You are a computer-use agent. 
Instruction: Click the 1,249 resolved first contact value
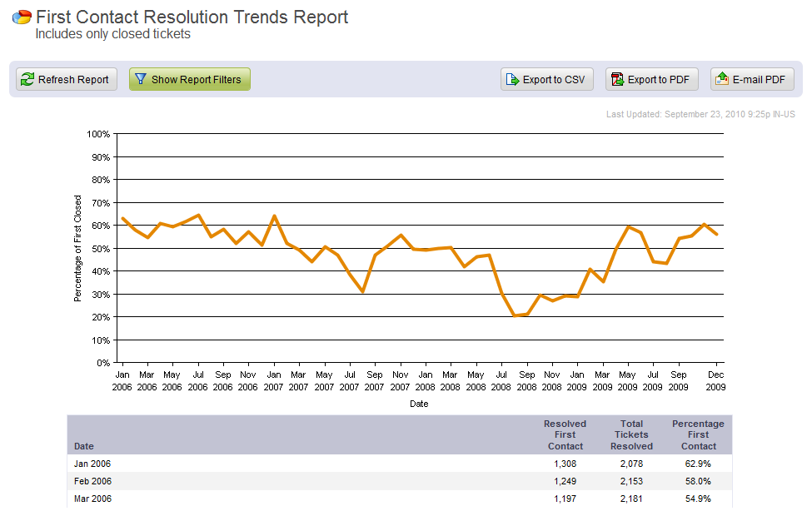565,481
